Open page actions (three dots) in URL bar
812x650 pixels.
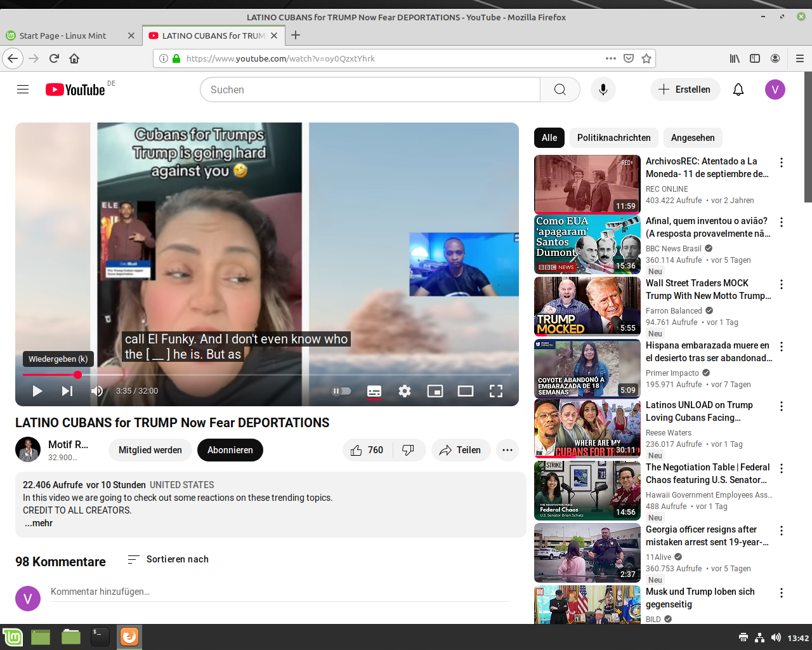click(611, 58)
